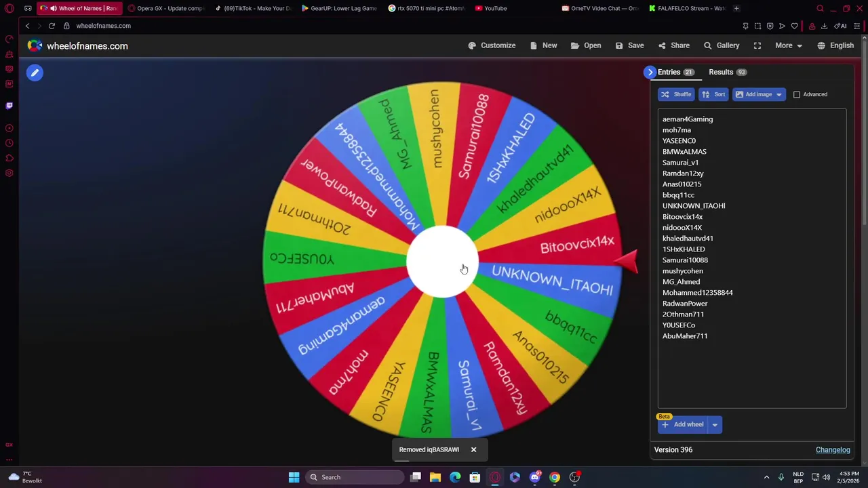Open the wheel Gallery
This screenshot has height=488, width=868.
point(722,45)
